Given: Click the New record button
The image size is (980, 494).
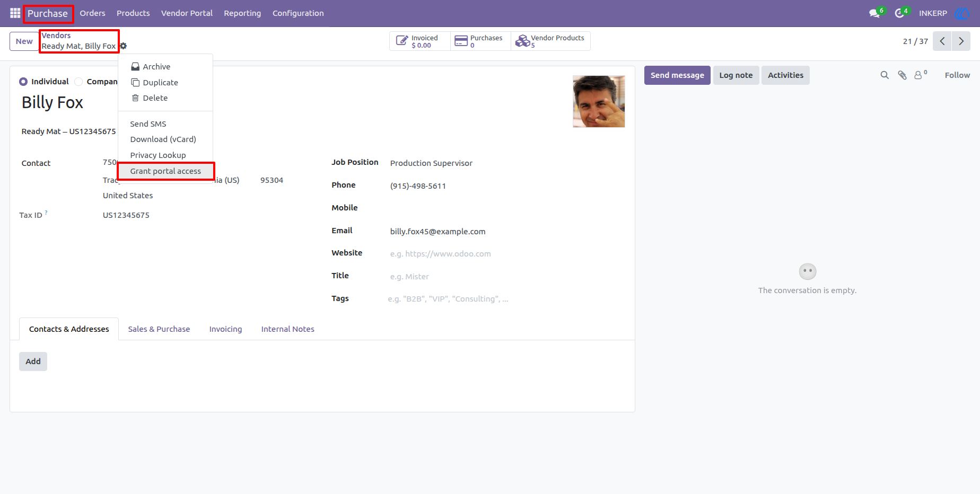Looking at the screenshot, I should click(x=24, y=41).
